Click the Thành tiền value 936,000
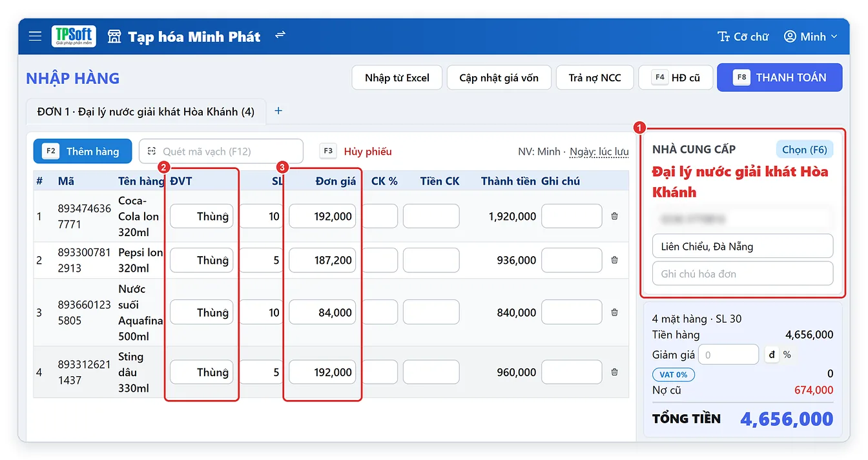The image size is (868, 460). click(517, 261)
